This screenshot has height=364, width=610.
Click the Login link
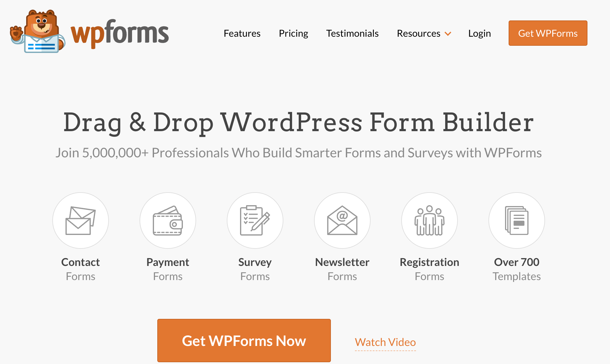click(x=479, y=33)
